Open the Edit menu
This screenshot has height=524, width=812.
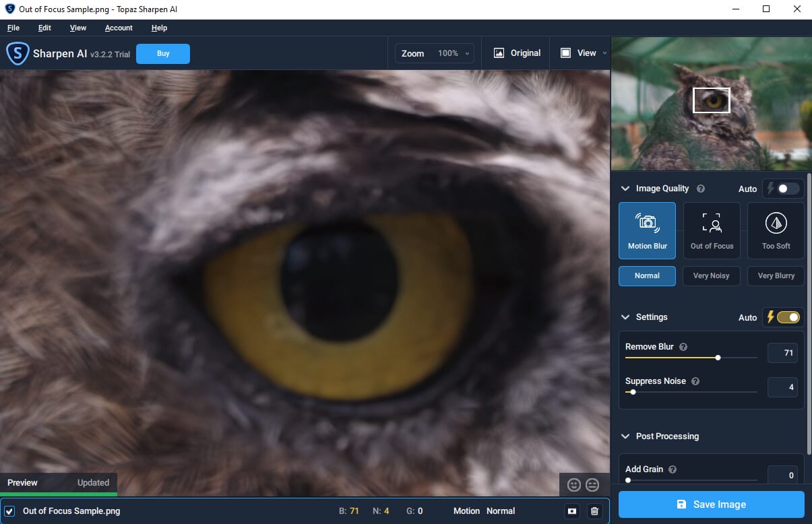pyautogui.click(x=44, y=28)
